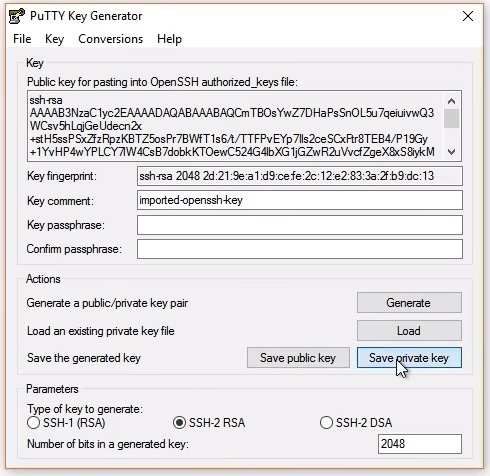Click Save private key button
This screenshot has width=490, height=476.
point(409,358)
